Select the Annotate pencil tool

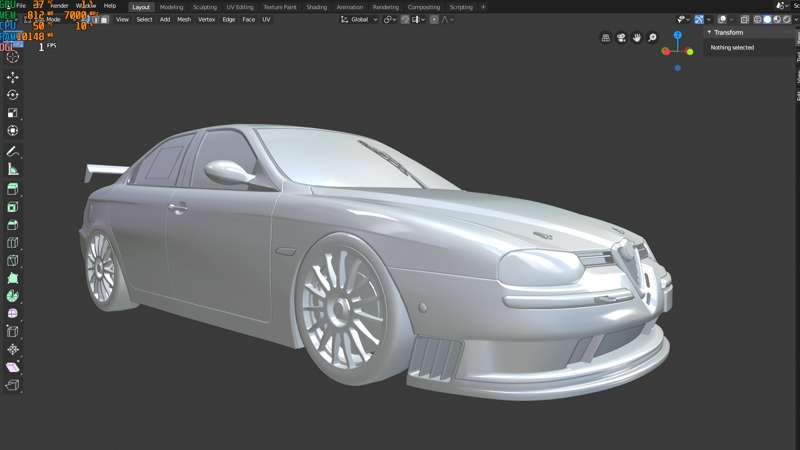tap(13, 151)
